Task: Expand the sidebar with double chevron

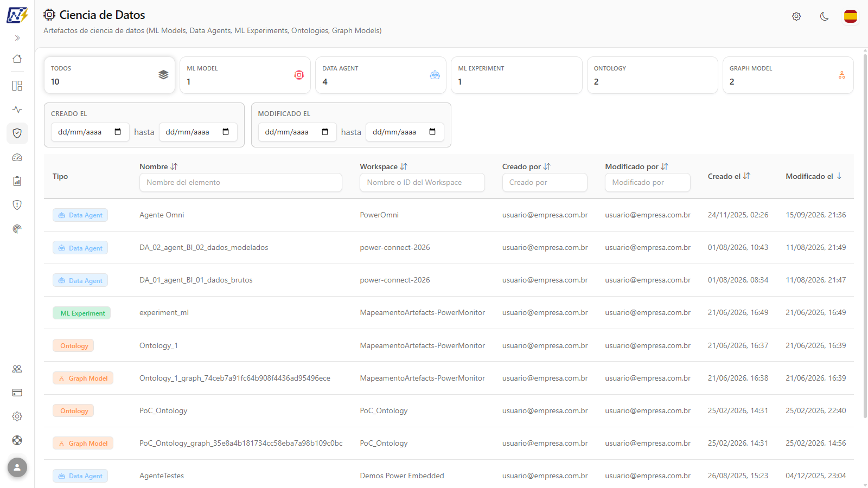Action: (17, 38)
